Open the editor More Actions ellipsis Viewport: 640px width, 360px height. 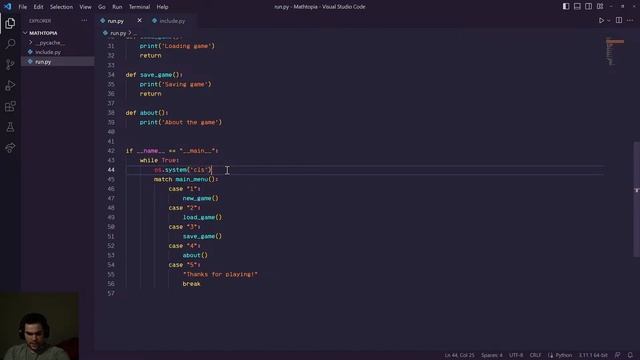coord(630,20)
